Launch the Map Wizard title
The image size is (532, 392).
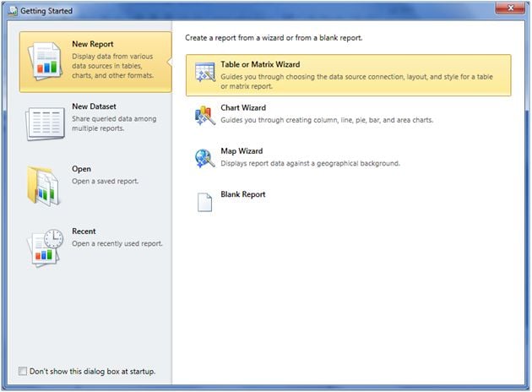tap(242, 151)
